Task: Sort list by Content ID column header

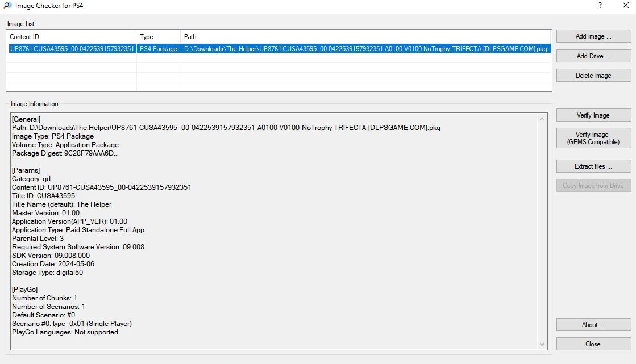Action: coord(72,37)
